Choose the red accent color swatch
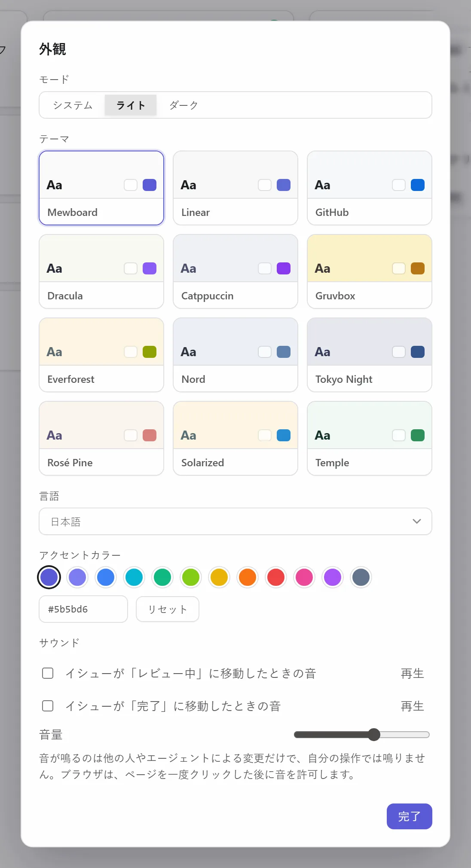471x868 pixels. pos(276,577)
